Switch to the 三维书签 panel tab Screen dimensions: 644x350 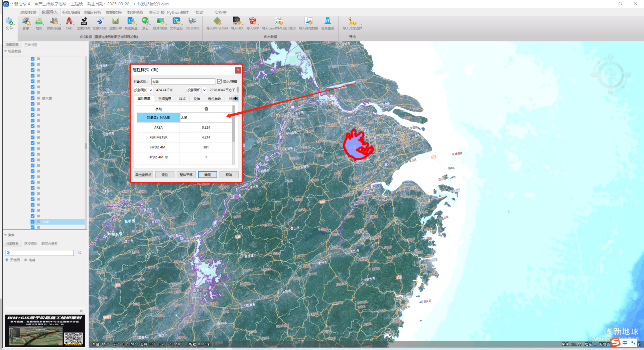point(31,45)
